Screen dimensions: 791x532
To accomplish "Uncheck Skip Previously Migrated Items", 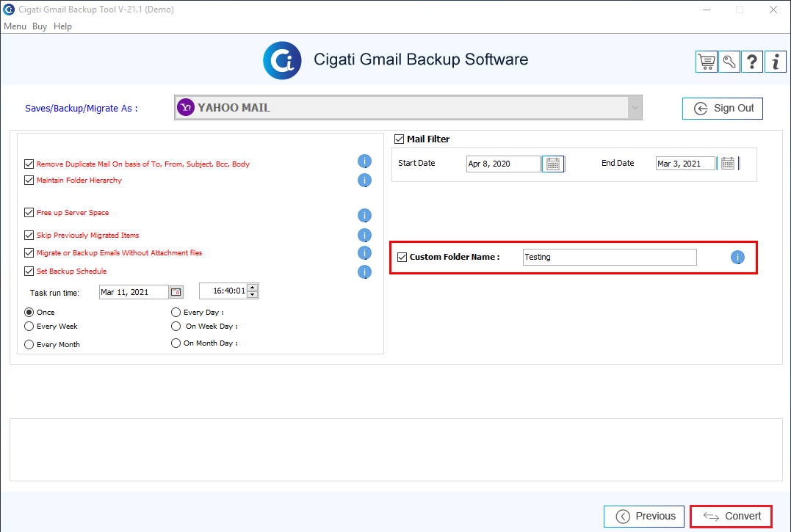I will (29, 236).
